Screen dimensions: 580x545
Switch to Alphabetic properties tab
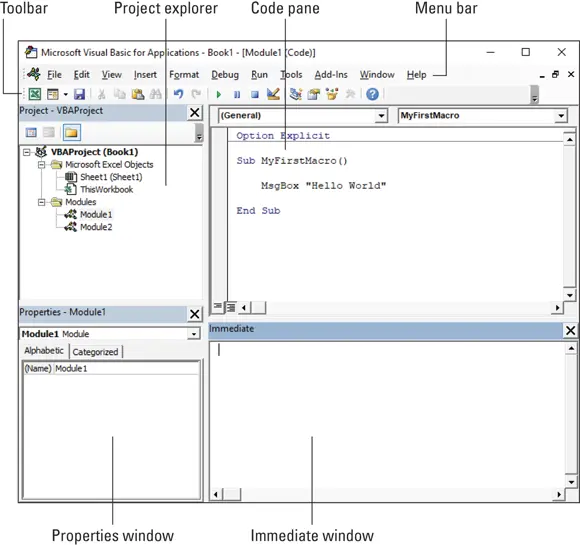44,350
